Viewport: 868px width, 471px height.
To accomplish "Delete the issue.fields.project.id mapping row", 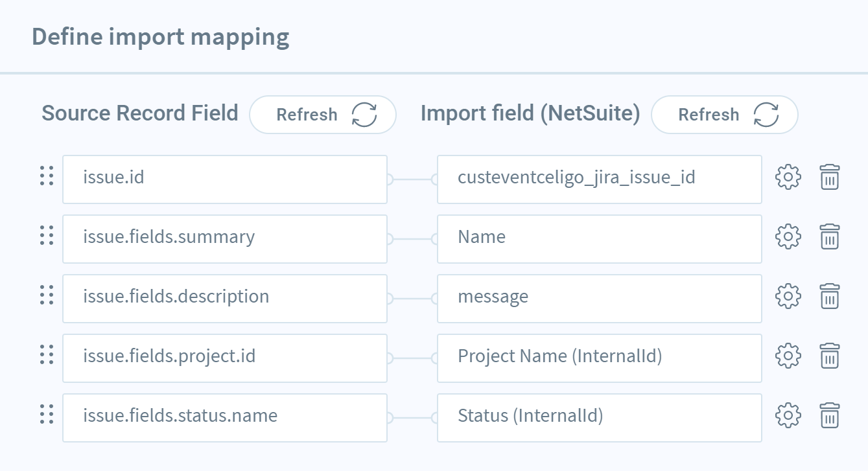I will pyautogui.click(x=830, y=356).
